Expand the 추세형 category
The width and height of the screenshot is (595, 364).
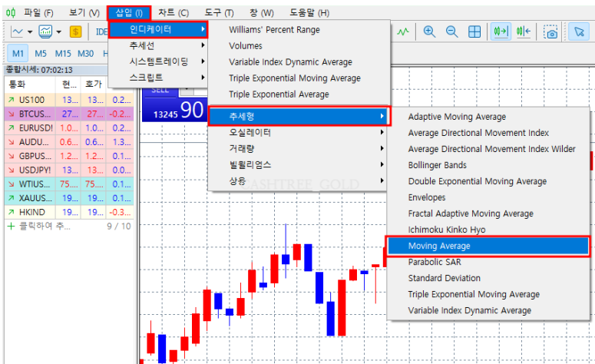[x=299, y=116]
